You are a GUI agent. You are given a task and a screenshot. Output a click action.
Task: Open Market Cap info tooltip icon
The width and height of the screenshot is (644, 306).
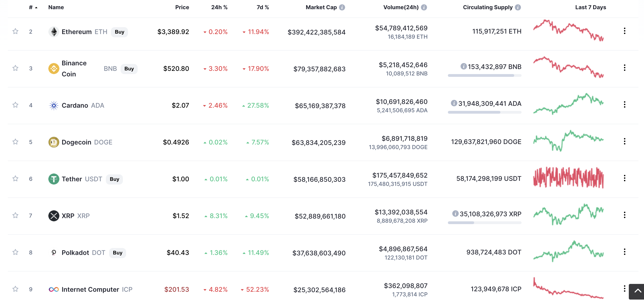342,7
